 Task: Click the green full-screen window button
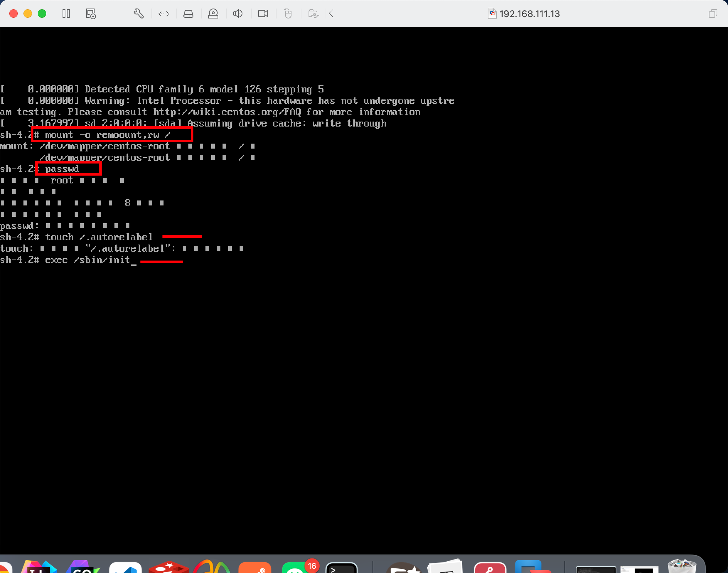pos(42,14)
